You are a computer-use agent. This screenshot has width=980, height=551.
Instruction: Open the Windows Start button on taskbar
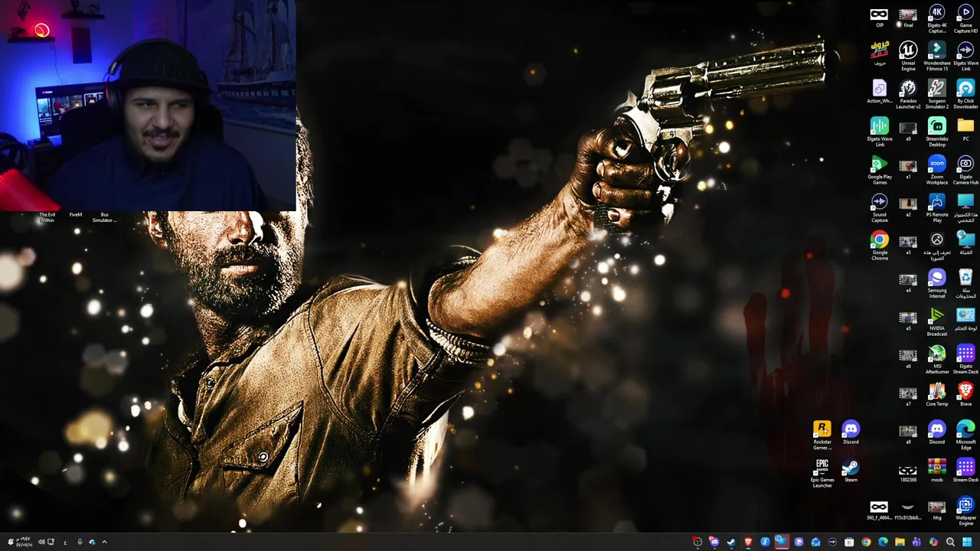pos(967,542)
